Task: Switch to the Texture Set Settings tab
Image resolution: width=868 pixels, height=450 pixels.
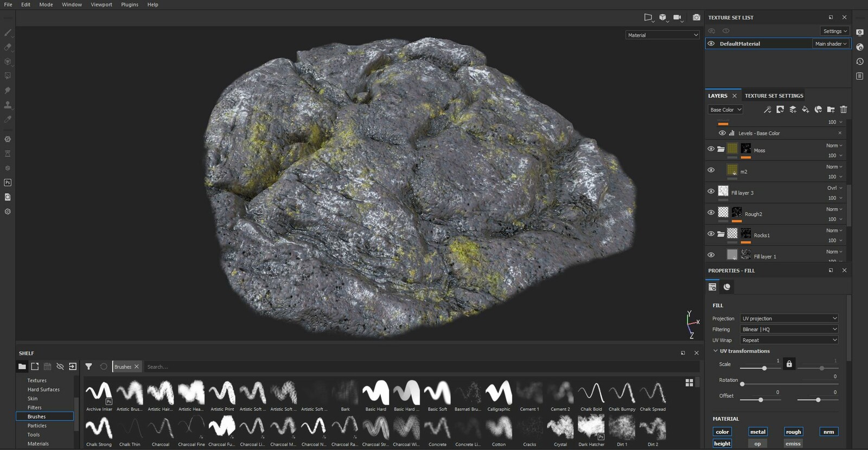Action: click(x=774, y=95)
